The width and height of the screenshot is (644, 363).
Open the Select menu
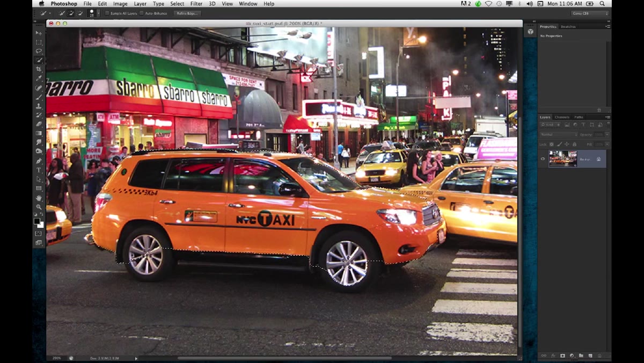coord(177,4)
